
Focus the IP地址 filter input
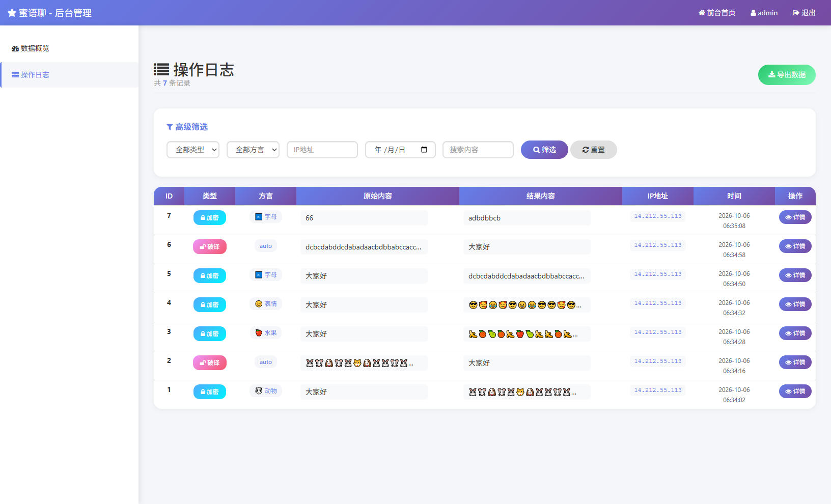point(322,150)
